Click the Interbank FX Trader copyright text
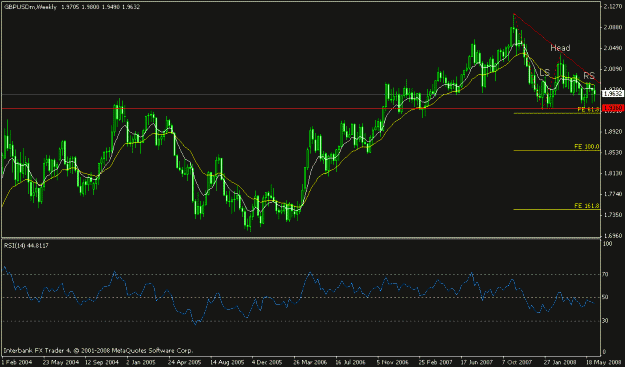The height and width of the screenshot is (367, 625). point(98,351)
